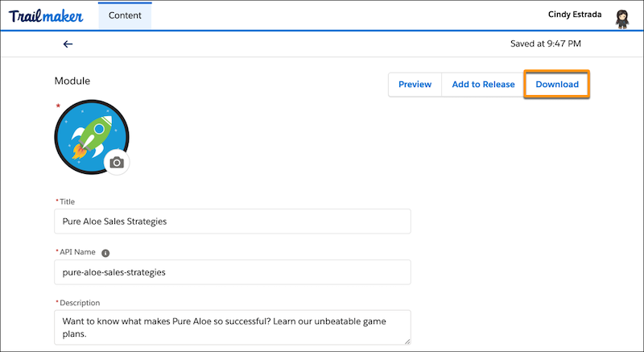The image size is (644, 352).
Task: Click into the Description text area
Action: coord(233,327)
